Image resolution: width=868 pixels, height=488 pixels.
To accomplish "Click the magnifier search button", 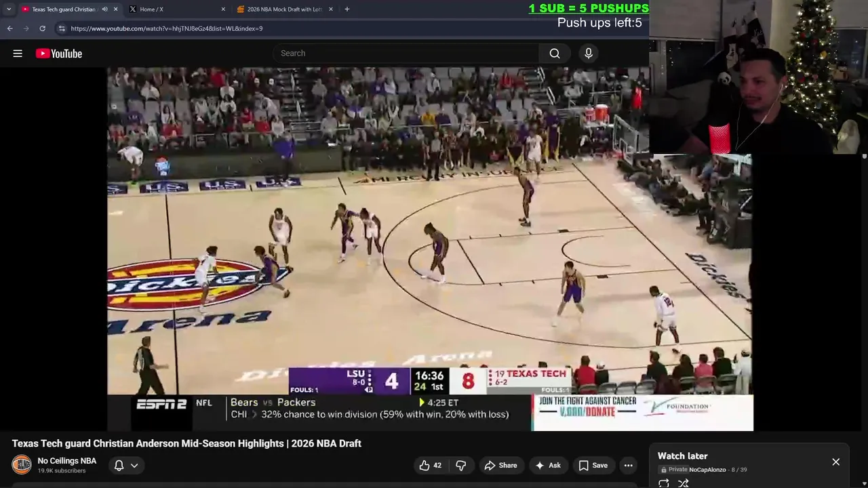I will point(555,54).
